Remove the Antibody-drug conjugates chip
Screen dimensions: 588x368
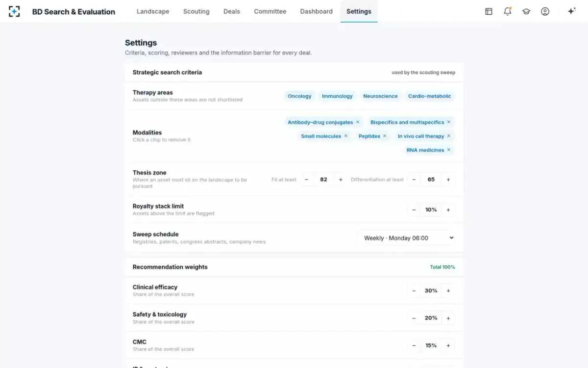pyautogui.click(x=358, y=122)
